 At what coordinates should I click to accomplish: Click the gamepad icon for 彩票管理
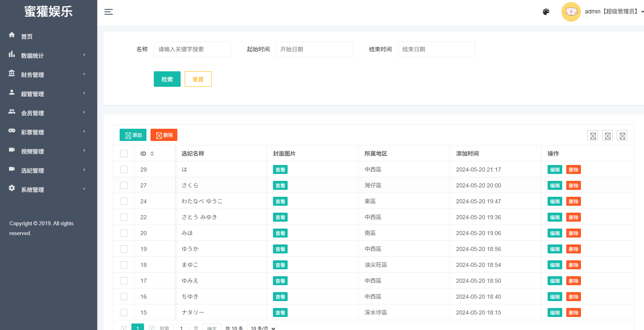(x=12, y=131)
